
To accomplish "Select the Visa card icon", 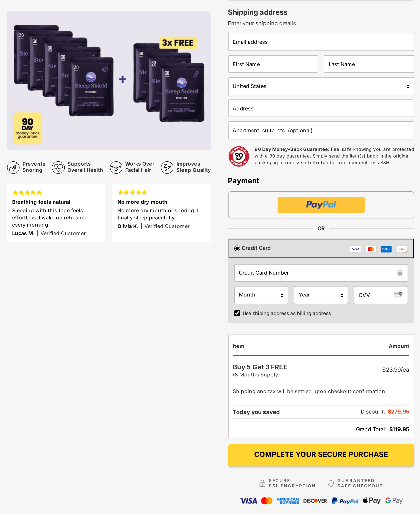I will [356, 249].
